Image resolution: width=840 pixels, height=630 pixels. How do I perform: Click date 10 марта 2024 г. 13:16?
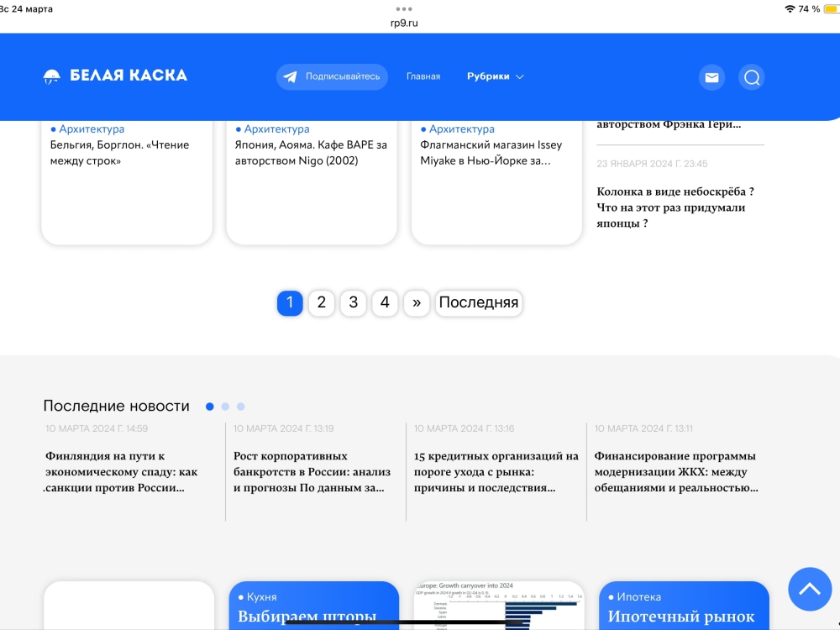coord(464,428)
